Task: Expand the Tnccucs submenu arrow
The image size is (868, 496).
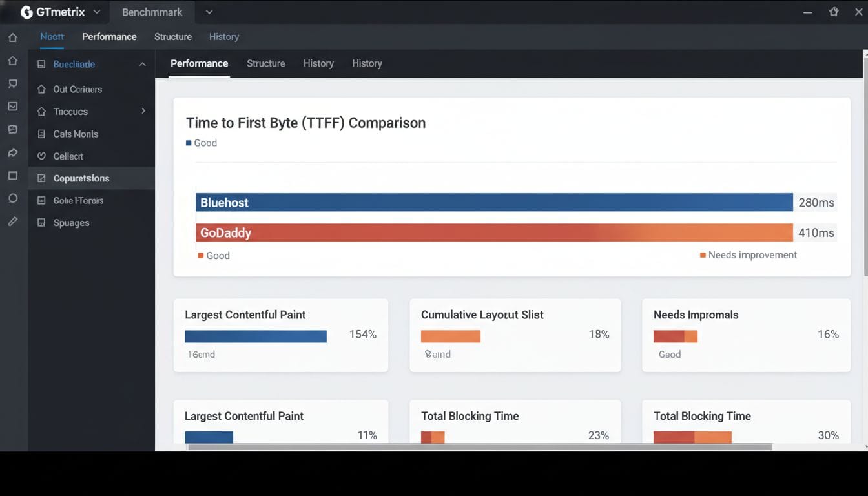Action: point(143,111)
